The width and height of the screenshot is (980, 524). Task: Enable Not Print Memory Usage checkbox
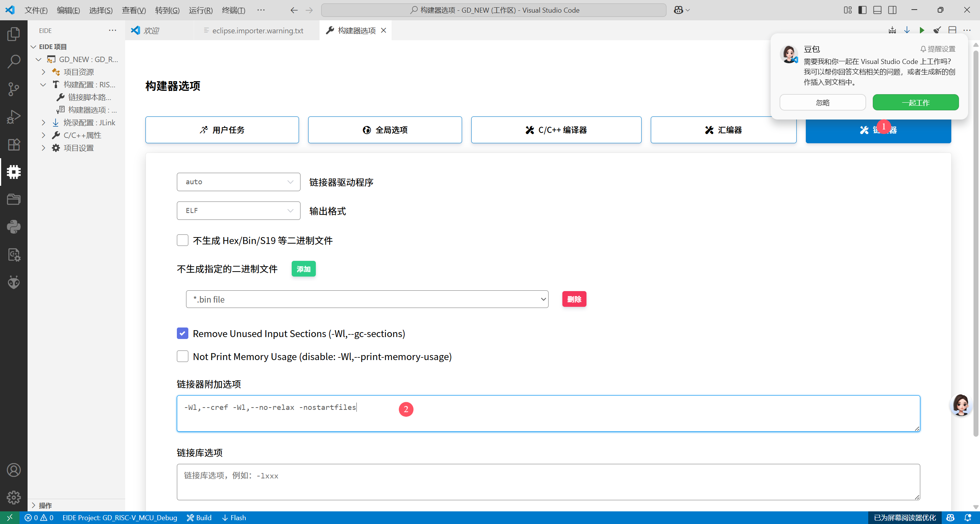click(x=183, y=356)
